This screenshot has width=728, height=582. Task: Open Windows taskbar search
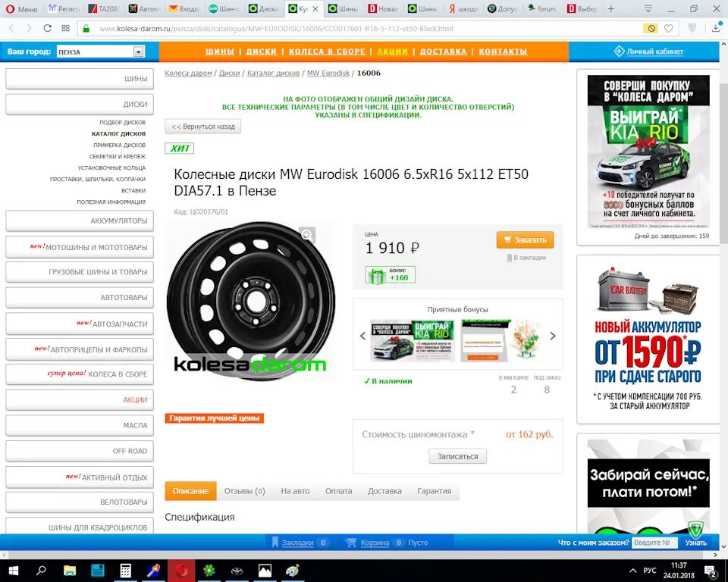[x=41, y=571]
